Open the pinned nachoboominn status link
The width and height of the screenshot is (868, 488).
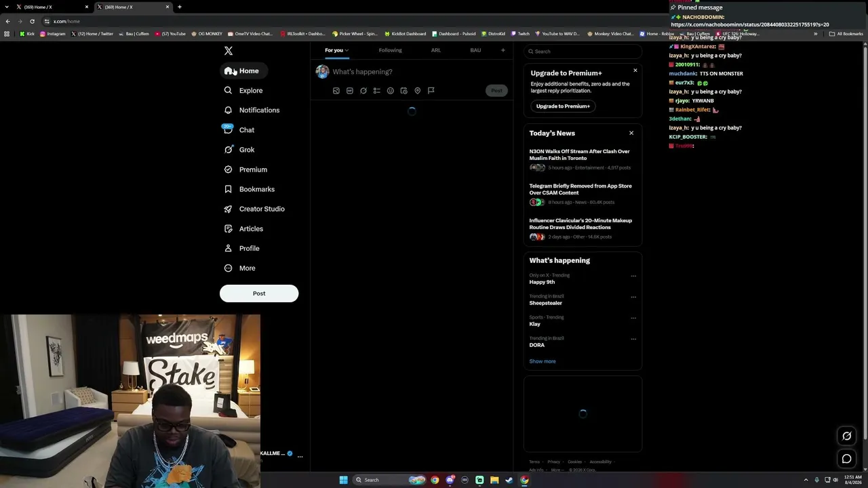tap(749, 24)
